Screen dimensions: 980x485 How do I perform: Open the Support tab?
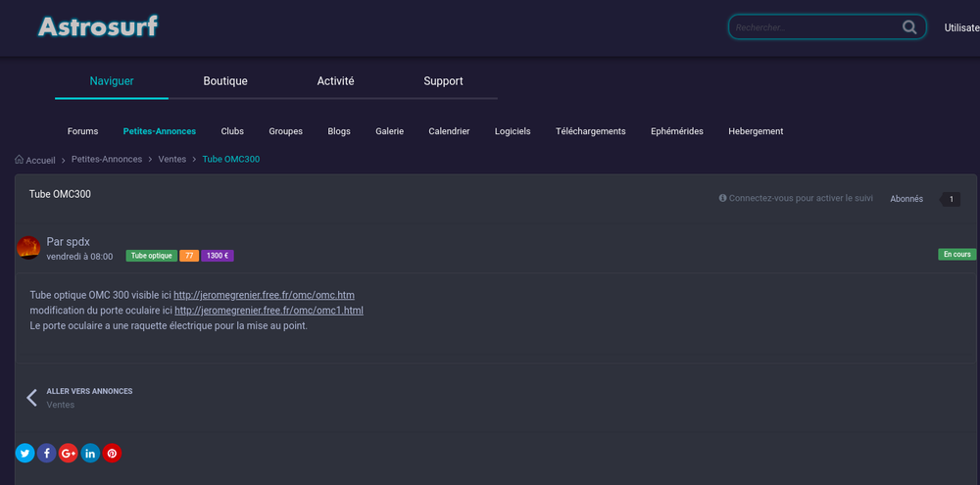[443, 81]
